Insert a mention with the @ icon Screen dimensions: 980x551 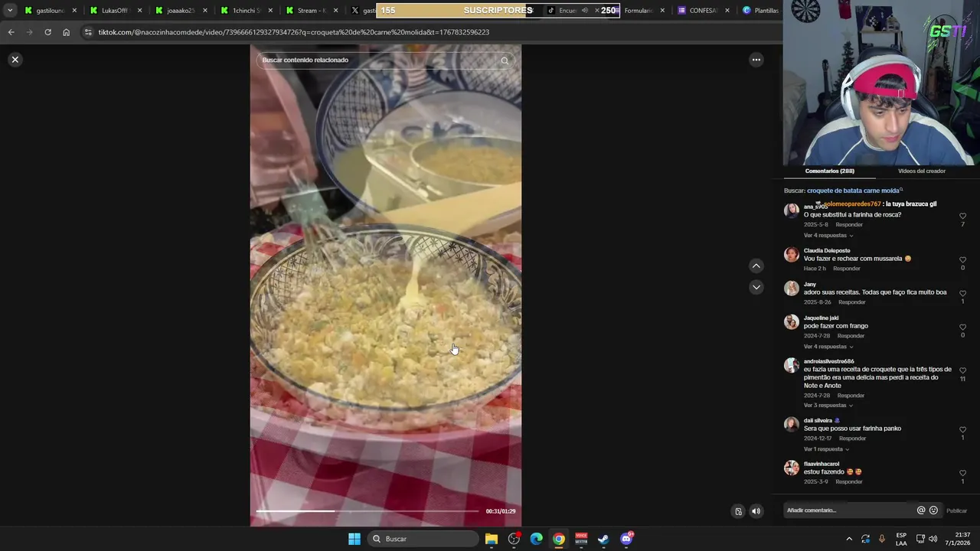tap(921, 510)
